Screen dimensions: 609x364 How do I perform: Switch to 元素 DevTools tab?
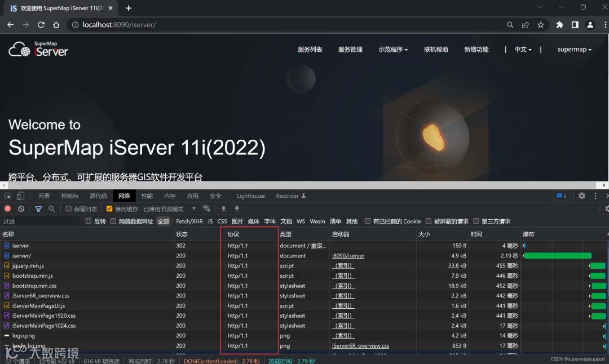coord(44,196)
